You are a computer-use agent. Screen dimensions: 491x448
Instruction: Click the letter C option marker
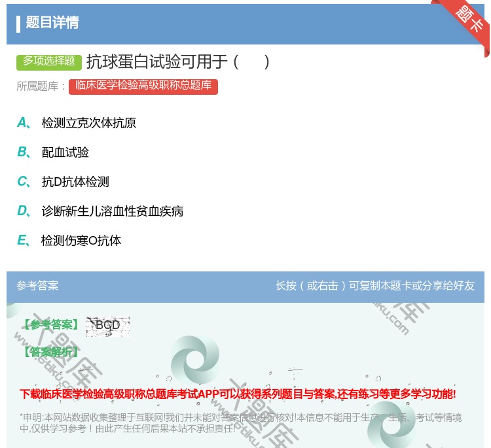coord(24,182)
